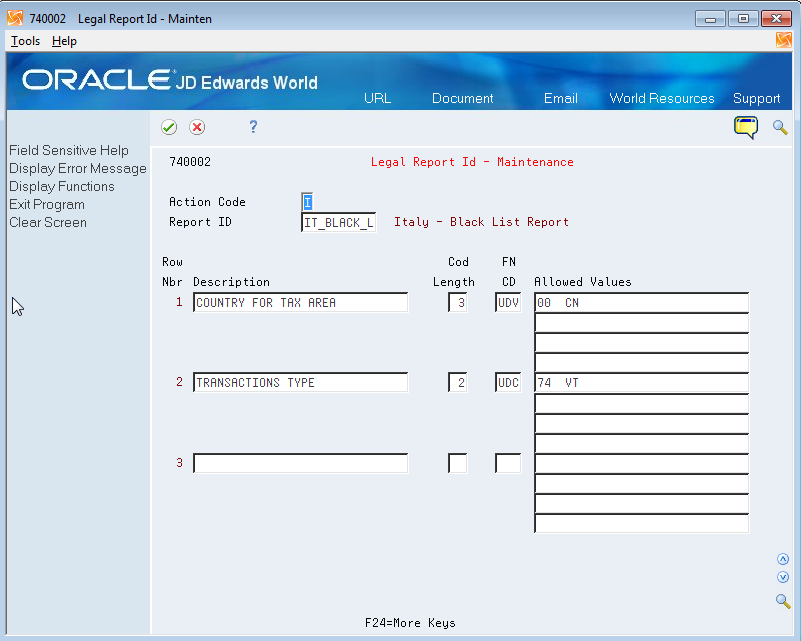Focus the Action Code field
The height and width of the screenshot is (641, 801).
pos(307,202)
